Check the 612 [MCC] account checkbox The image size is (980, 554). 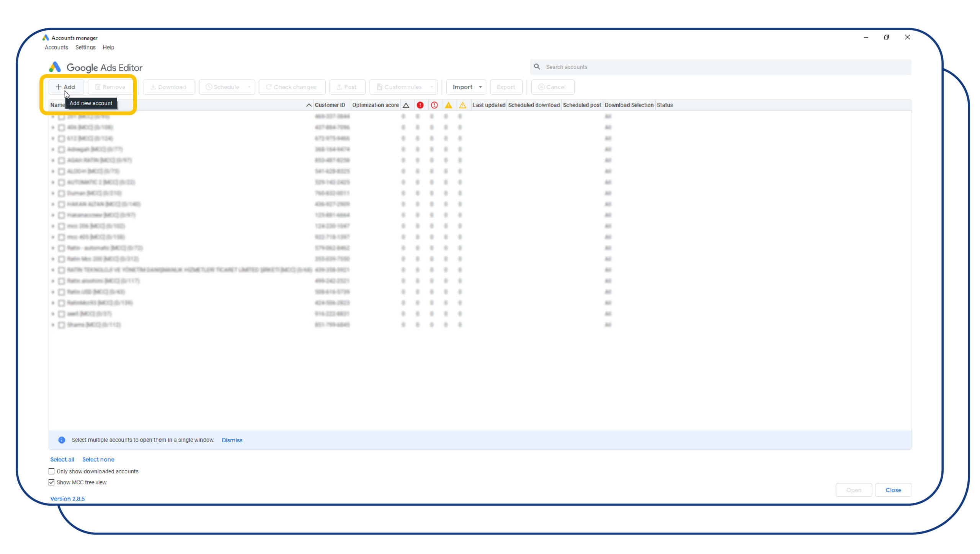point(61,138)
